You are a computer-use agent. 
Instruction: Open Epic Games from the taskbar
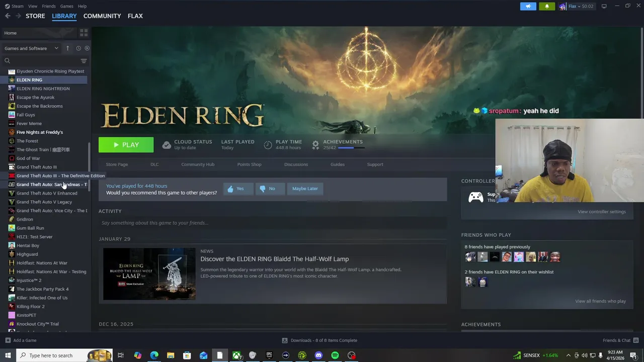[269, 355]
